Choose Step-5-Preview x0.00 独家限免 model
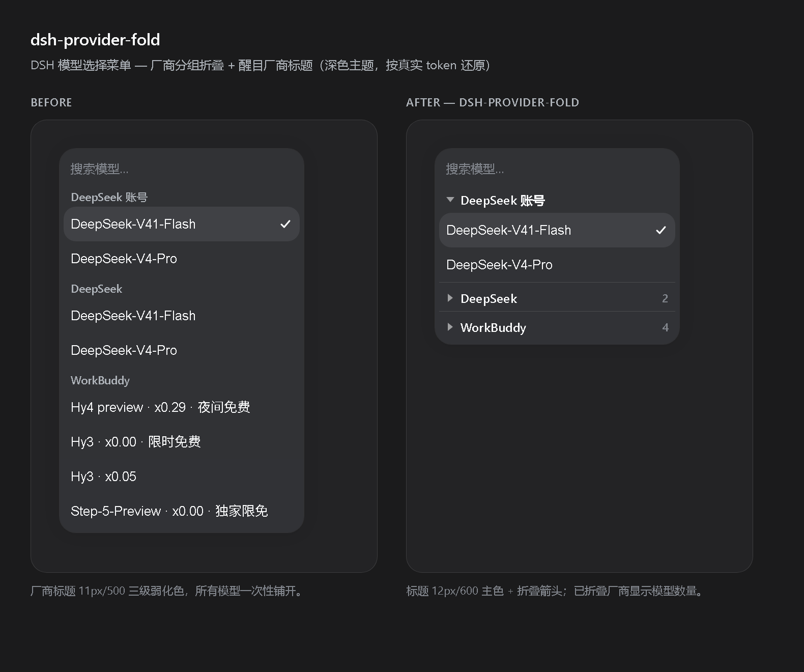This screenshot has height=672, width=804. pos(182,511)
